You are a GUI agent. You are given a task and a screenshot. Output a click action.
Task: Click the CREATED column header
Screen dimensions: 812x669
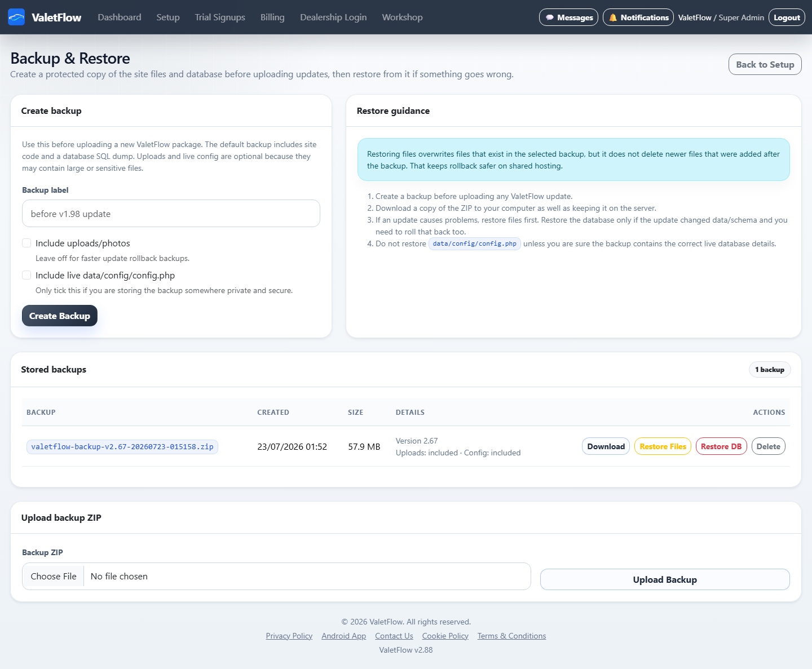tap(273, 413)
